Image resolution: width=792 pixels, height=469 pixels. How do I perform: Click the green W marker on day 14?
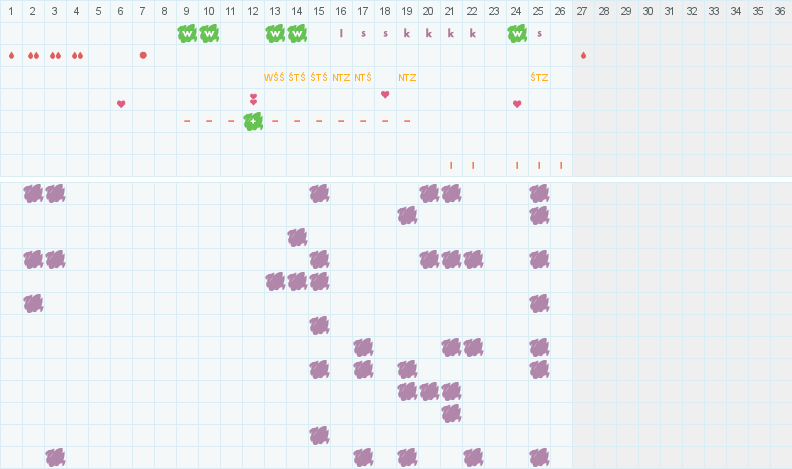pyautogui.click(x=297, y=33)
